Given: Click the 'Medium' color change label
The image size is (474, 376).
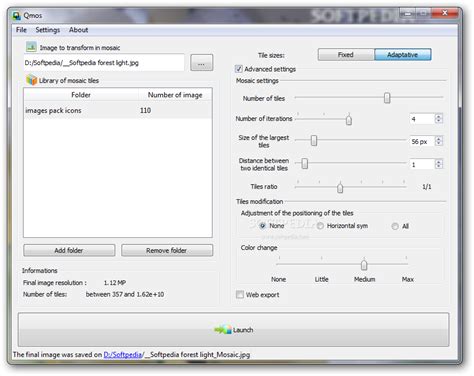Looking at the screenshot, I should point(364,279).
